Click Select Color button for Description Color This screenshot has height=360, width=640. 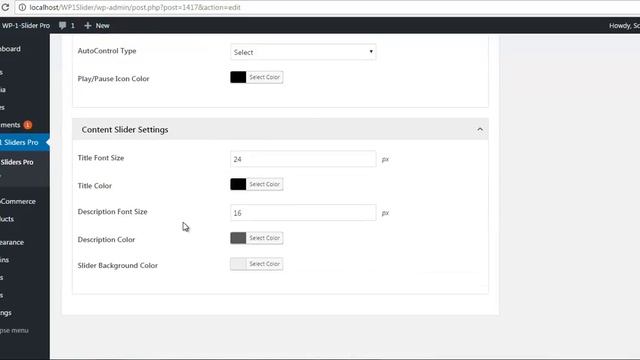(x=264, y=238)
